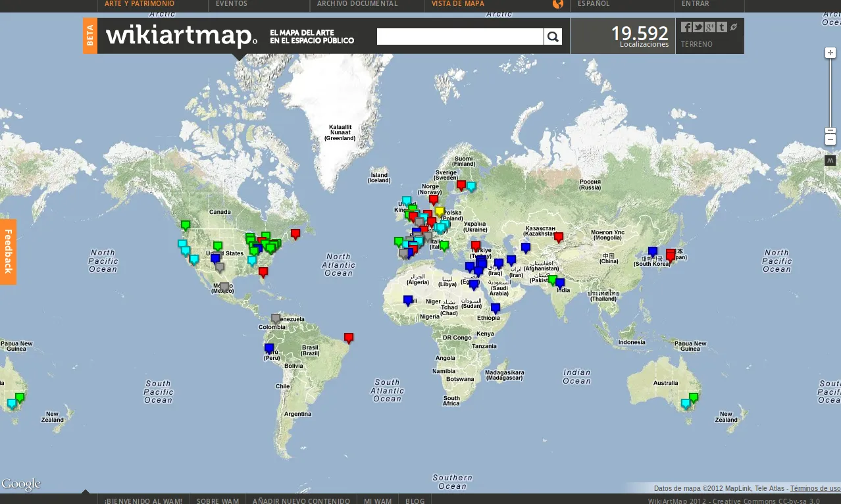
Task: Zoom in with the map plus button
Action: tap(830, 53)
